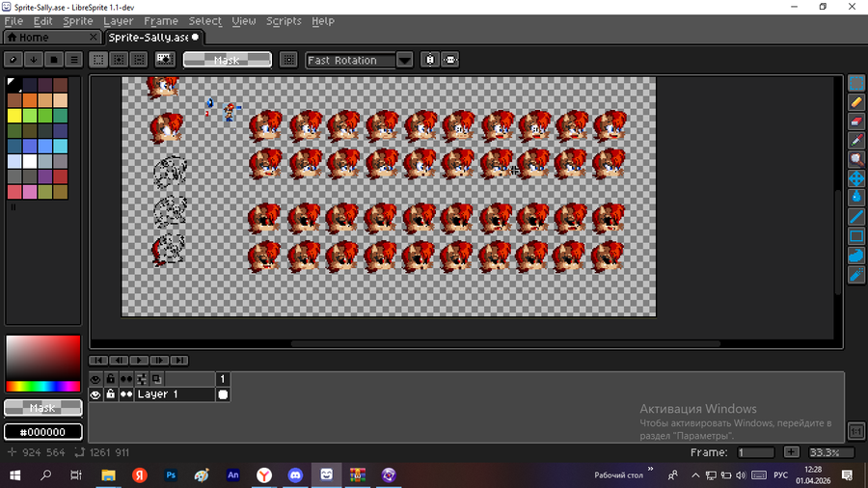Click the flip horizontal toolbar icon
The height and width of the screenshot is (488, 868).
[x=450, y=60]
